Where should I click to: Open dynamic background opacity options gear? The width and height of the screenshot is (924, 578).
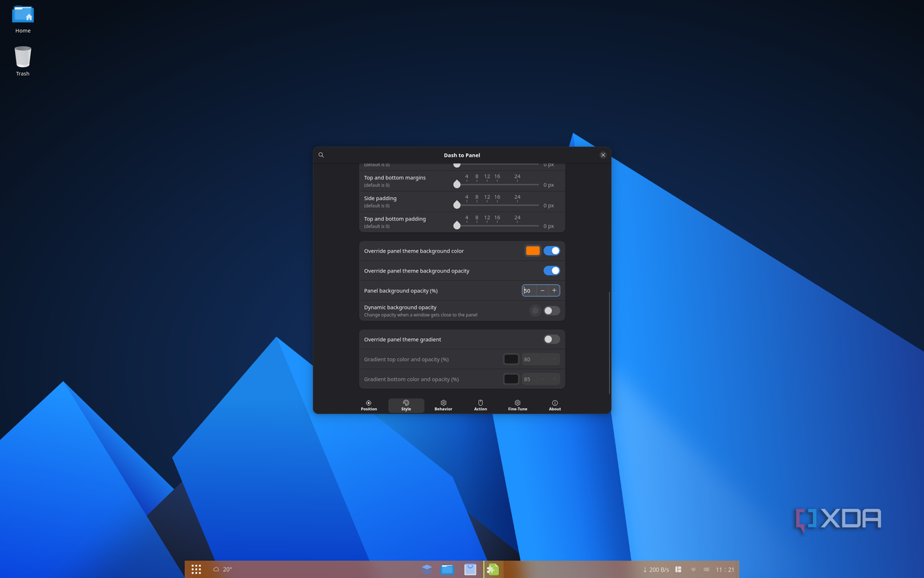coord(535,310)
